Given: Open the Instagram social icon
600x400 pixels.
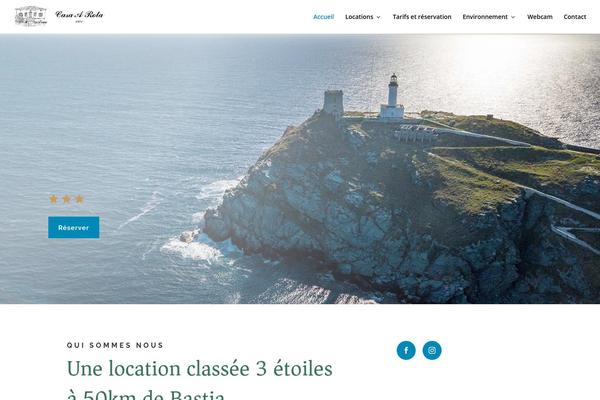Looking at the screenshot, I should point(432,350).
